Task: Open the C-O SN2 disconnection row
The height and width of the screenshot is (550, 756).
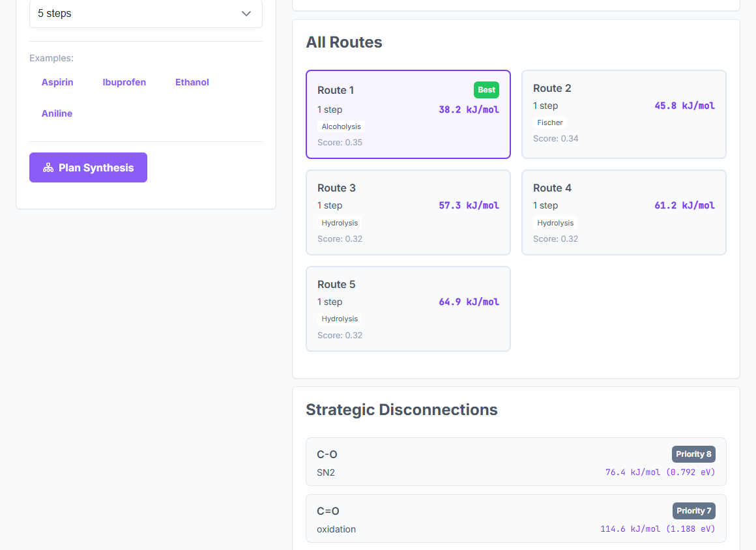Action: pos(516,462)
